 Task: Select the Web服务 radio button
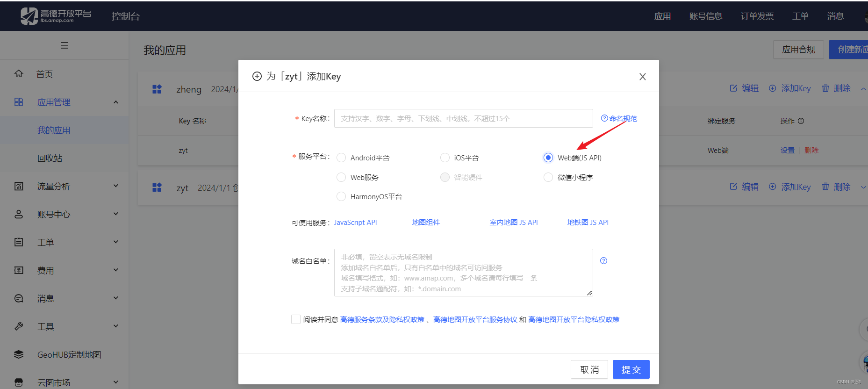pyautogui.click(x=342, y=177)
